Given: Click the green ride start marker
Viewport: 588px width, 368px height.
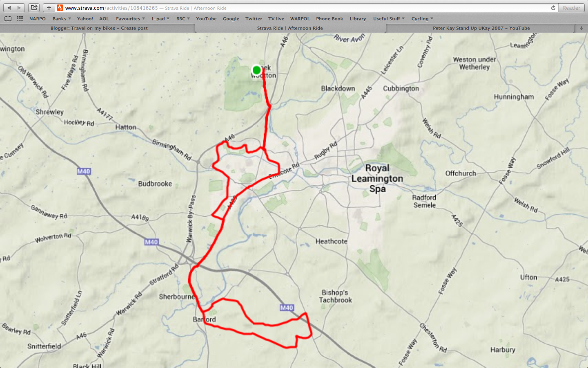Looking at the screenshot, I should 256,70.
